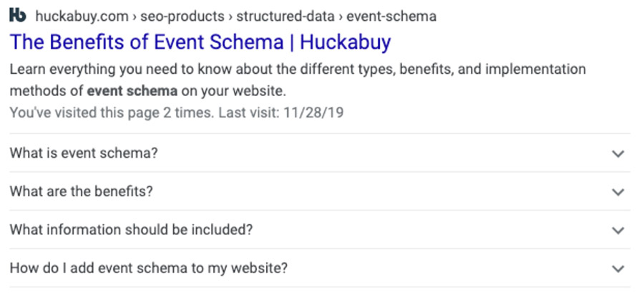The image size is (644, 296).
Task: Expand the "What is event schema?" chevron
Action: click(618, 154)
